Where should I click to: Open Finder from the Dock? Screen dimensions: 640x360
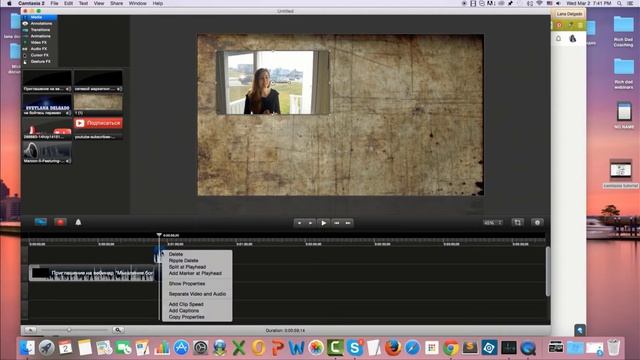tap(27, 348)
